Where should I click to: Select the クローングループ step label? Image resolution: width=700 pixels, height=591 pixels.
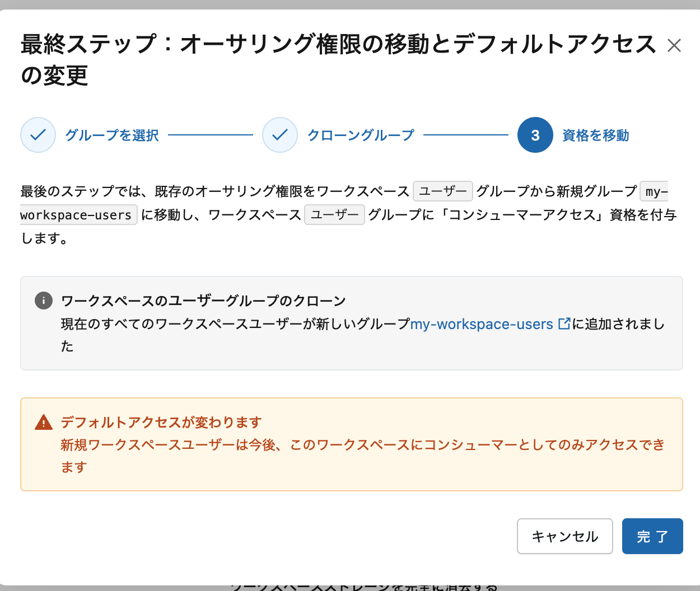360,135
